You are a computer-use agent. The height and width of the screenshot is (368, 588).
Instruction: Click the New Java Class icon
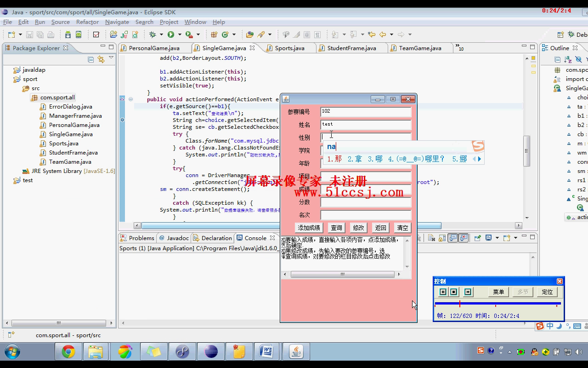point(225,34)
